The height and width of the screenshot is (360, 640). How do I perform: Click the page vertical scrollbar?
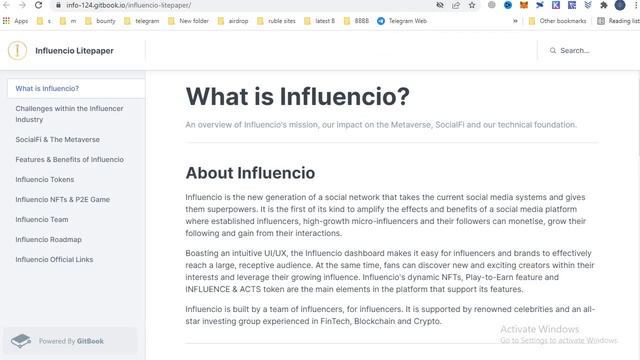tap(638, 114)
